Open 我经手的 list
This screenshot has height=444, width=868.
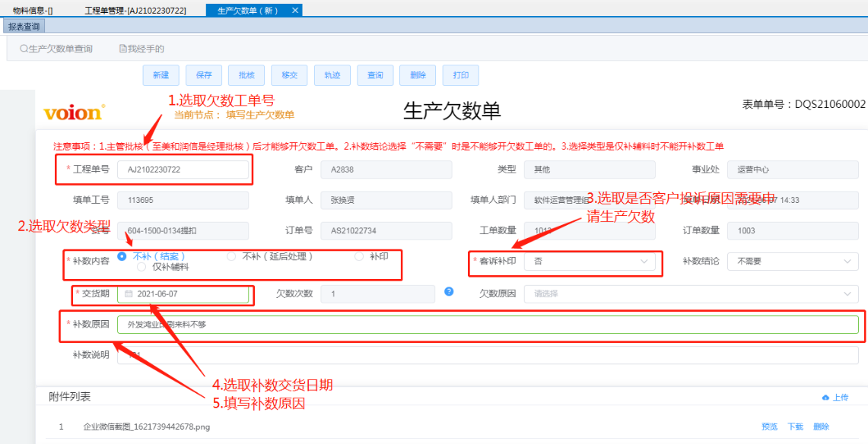coord(142,49)
